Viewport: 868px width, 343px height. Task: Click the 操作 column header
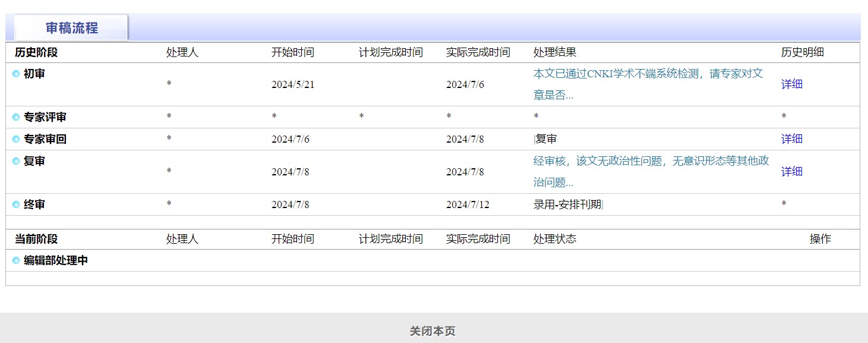click(820, 239)
